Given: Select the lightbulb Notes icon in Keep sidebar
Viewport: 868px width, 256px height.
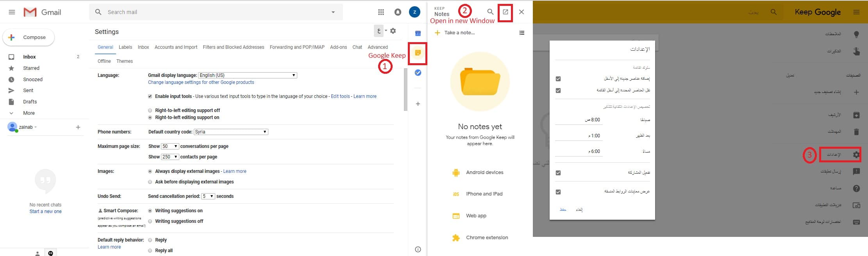Looking at the screenshot, I should [856, 34].
